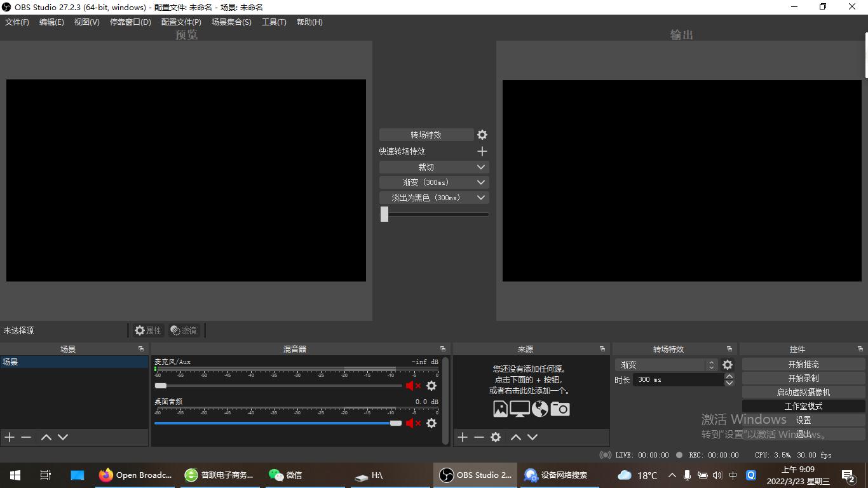The image size is (868, 488).
Task: Open the 停靠窗口(D) menu
Action: [x=130, y=22]
